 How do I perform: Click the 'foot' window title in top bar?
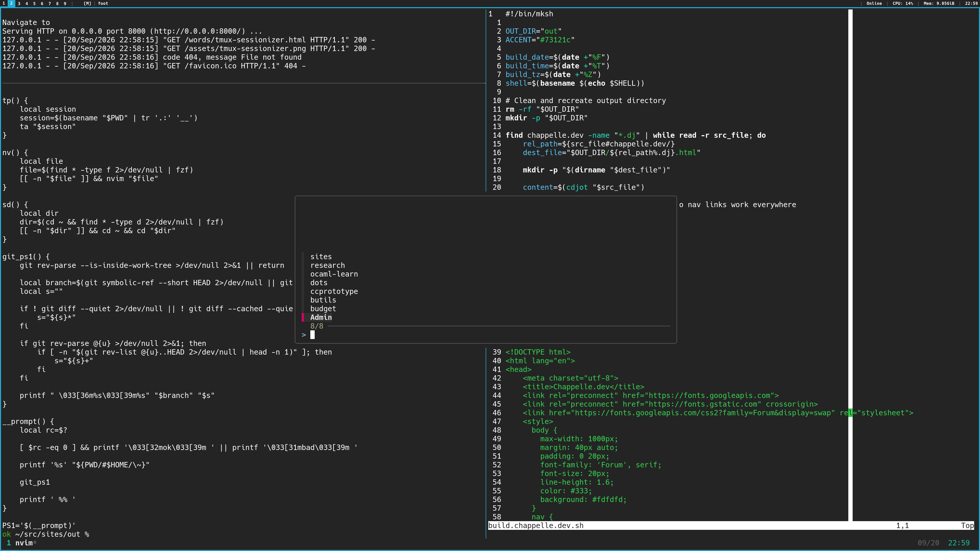(103, 3)
